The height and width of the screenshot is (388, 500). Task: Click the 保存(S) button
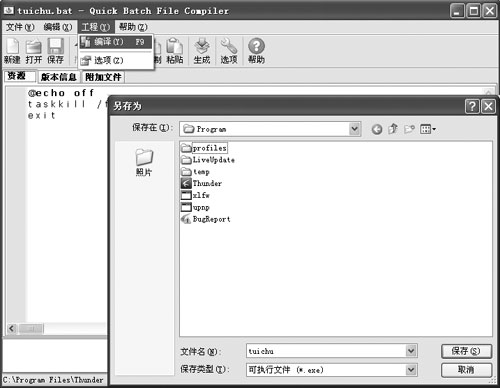[x=466, y=351]
